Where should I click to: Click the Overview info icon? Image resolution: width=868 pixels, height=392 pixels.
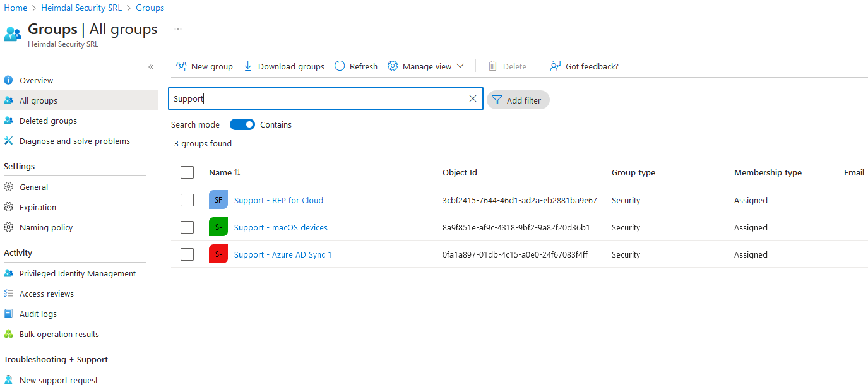8,80
